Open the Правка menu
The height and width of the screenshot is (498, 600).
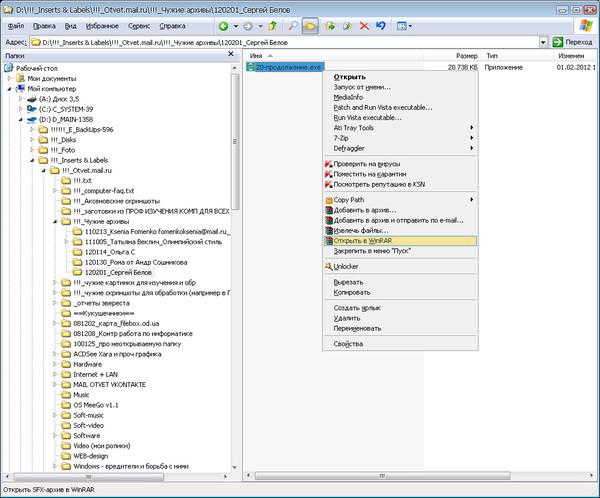44,26
